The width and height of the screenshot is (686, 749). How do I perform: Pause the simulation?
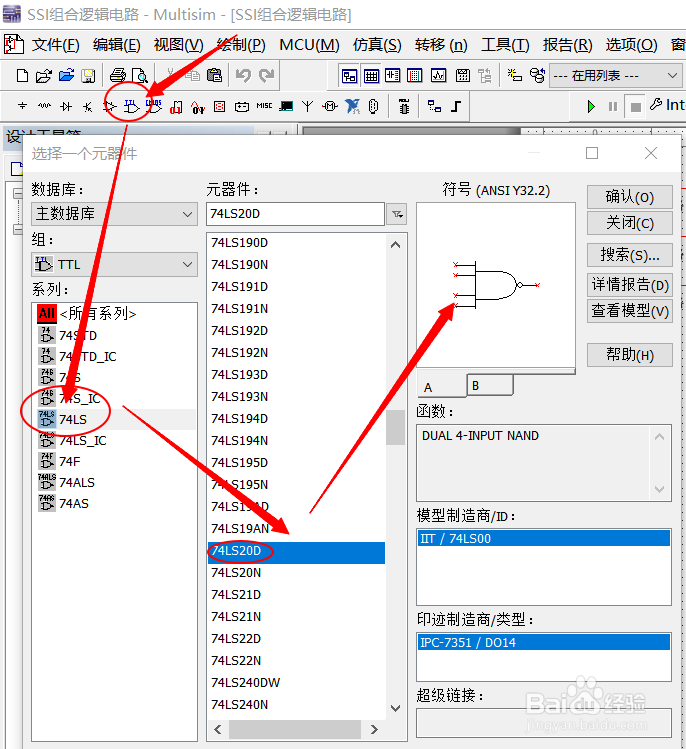pyautogui.click(x=613, y=107)
